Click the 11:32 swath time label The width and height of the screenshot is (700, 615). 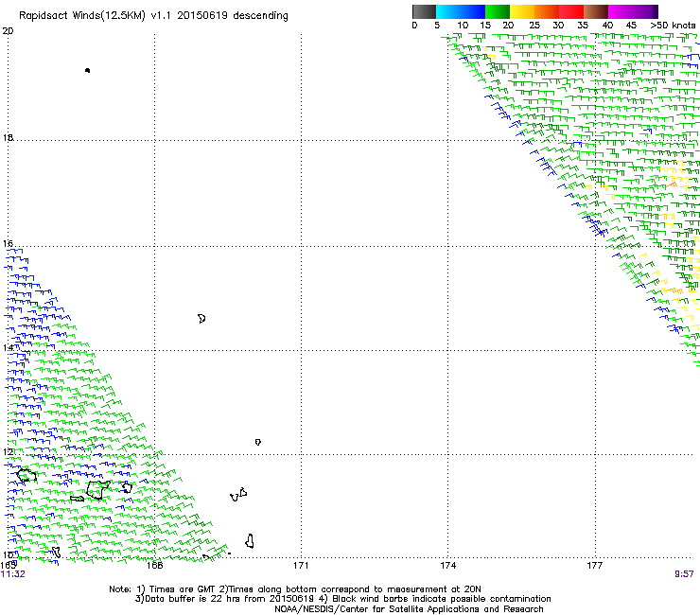(12, 574)
